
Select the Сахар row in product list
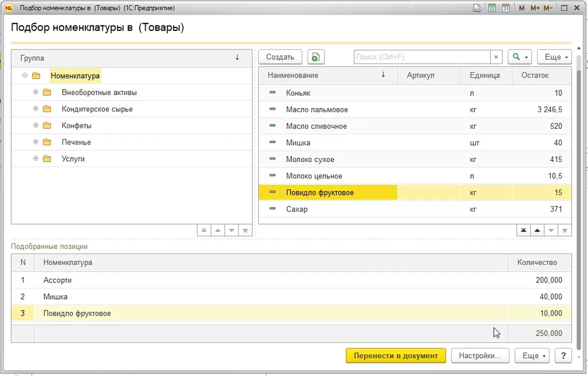[297, 210]
